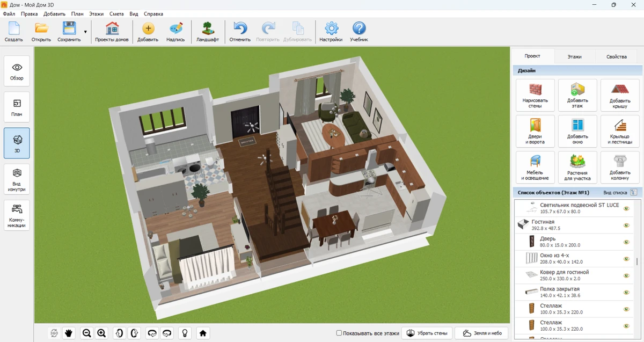644x342 pixels.
Task: Click the Убрать стены button
Action: pos(427,333)
